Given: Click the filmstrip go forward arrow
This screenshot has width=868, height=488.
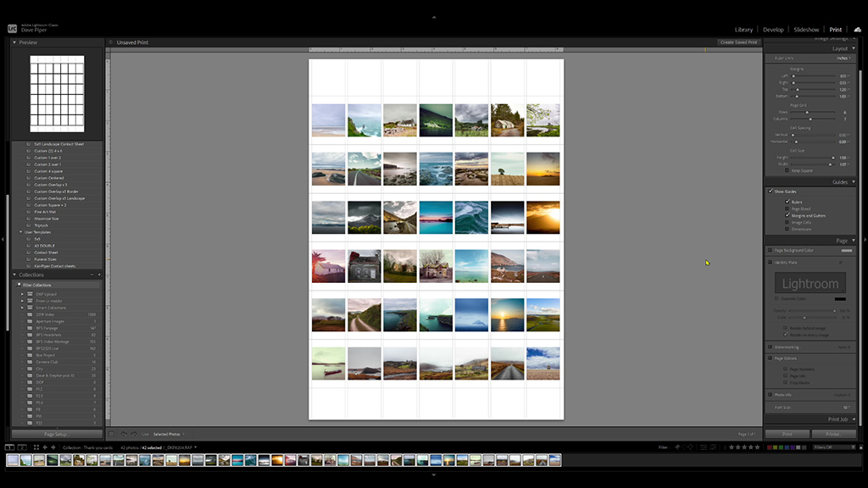Looking at the screenshot, I should coord(53,447).
